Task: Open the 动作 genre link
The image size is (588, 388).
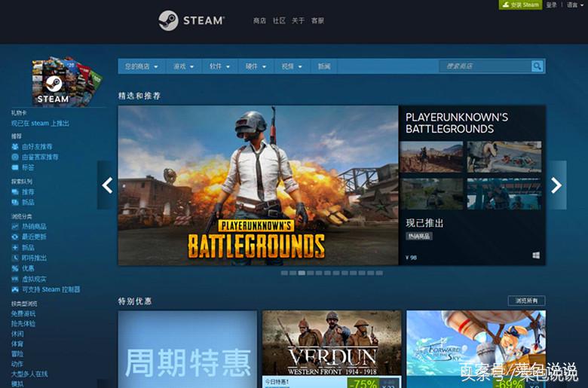Action: click(17, 364)
